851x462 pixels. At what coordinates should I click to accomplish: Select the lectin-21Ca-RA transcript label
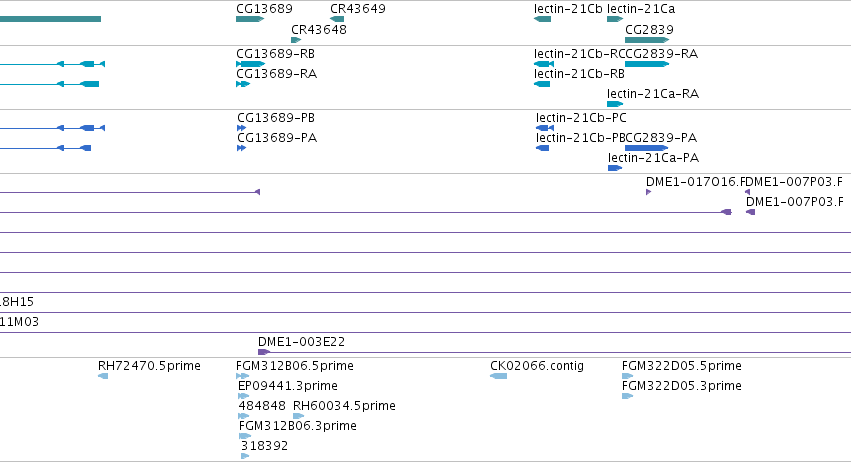click(653, 94)
